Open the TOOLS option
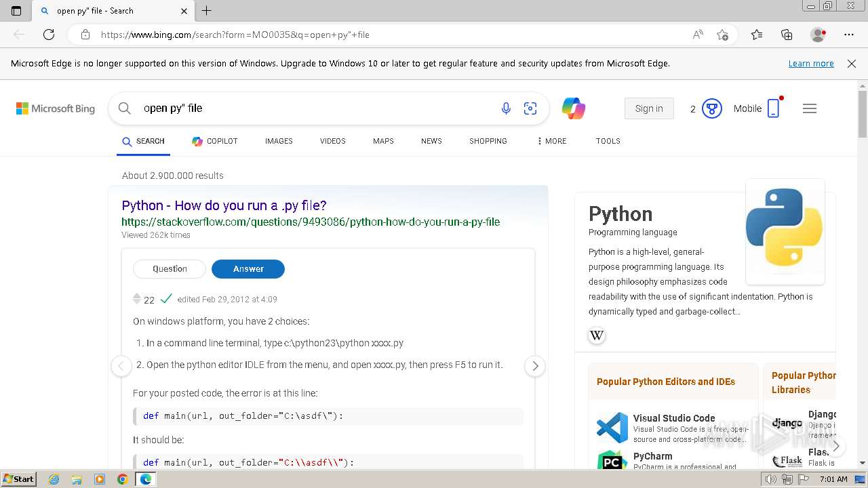This screenshot has height=488, width=868. 608,141
